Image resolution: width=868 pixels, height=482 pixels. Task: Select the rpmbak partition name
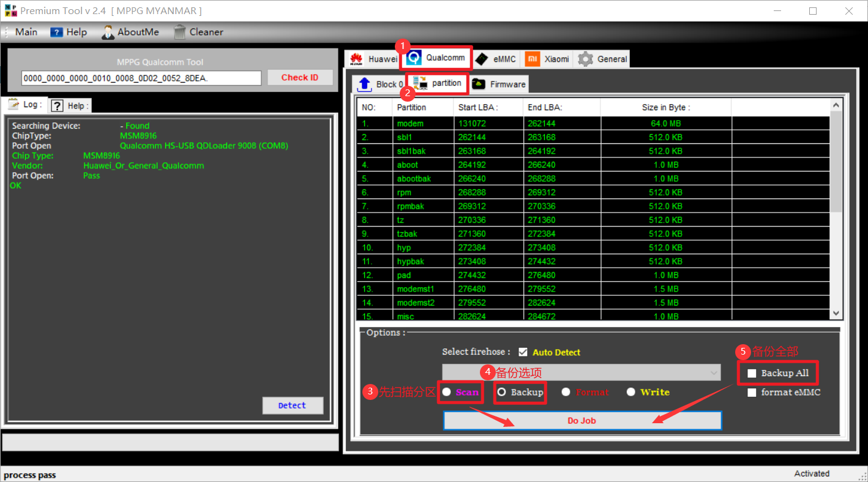point(410,206)
